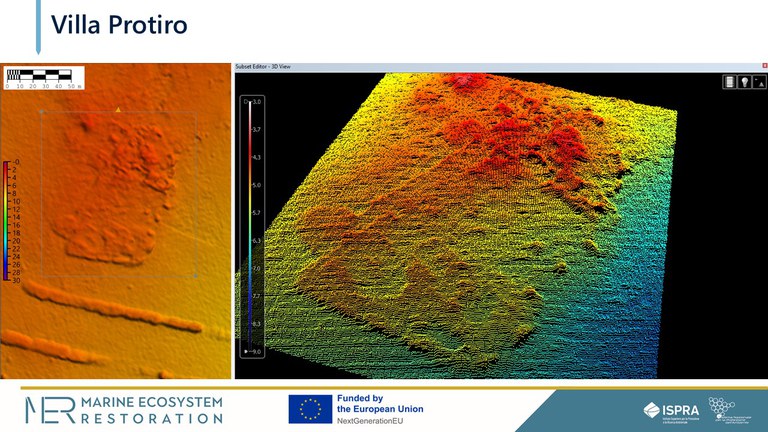Click the European Union flag icon
The image size is (768, 432).
(x=310, y=409)
